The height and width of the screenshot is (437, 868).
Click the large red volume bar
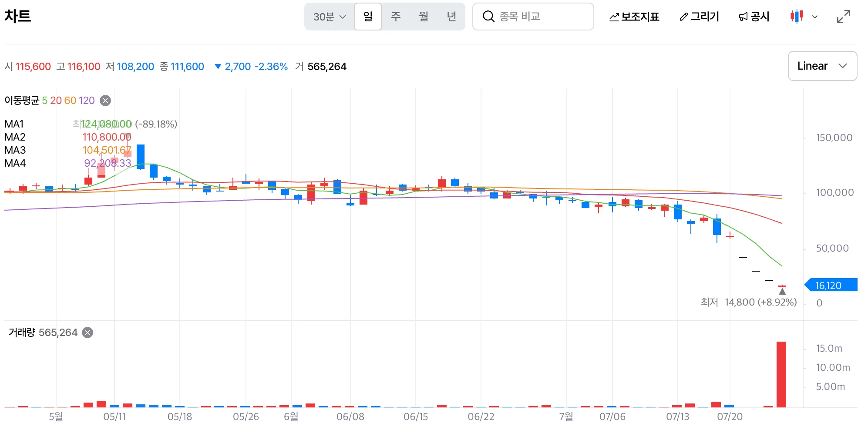[781, 374]
